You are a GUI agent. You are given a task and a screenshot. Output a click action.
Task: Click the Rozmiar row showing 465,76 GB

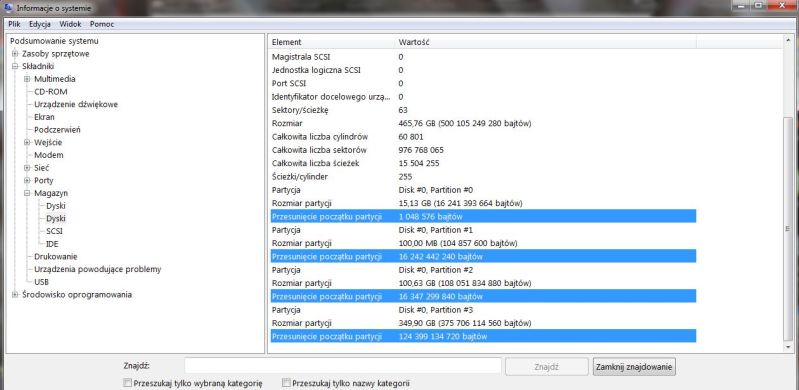[x=483, y=123]
